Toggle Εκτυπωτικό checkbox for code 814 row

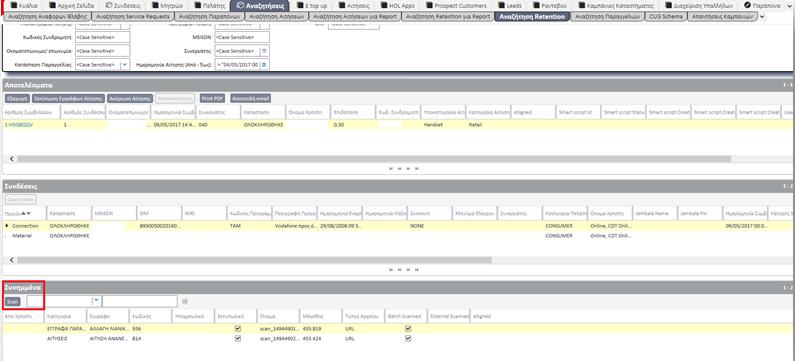pos(238,338)
